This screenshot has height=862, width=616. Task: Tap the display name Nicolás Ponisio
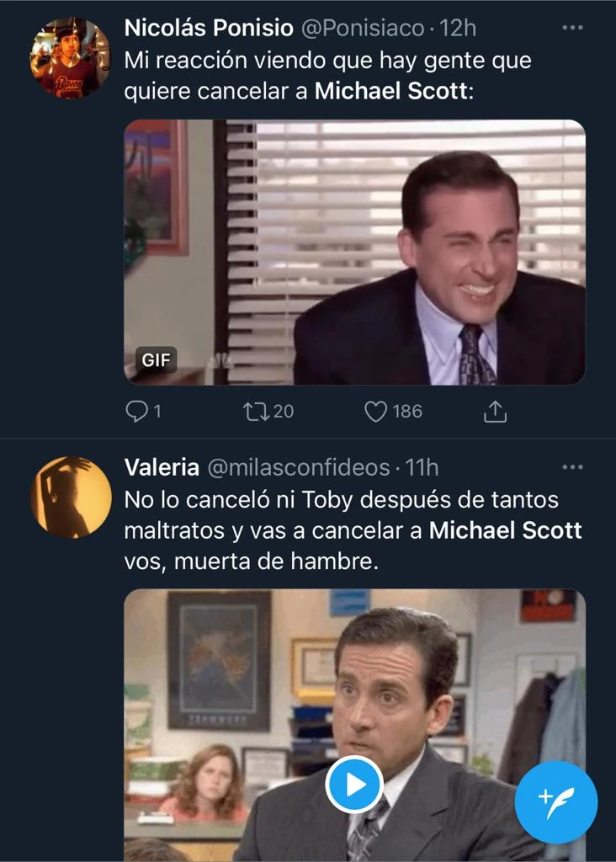point(209,28)
